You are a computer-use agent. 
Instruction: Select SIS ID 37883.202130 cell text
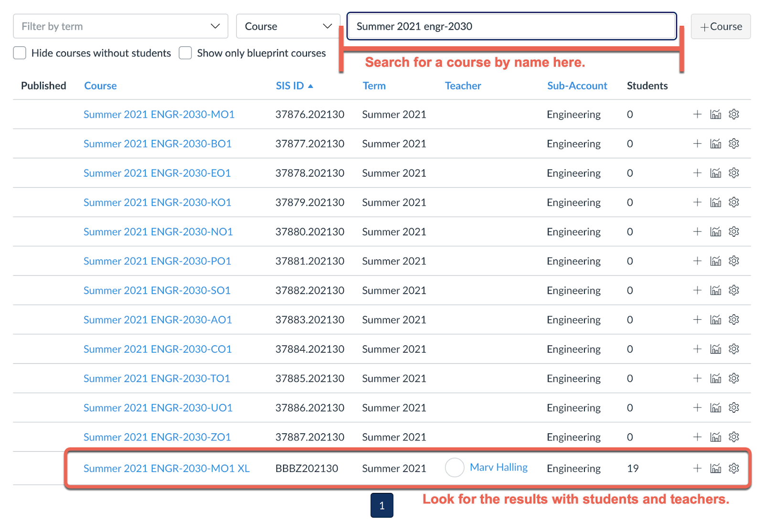coord(310,320)
